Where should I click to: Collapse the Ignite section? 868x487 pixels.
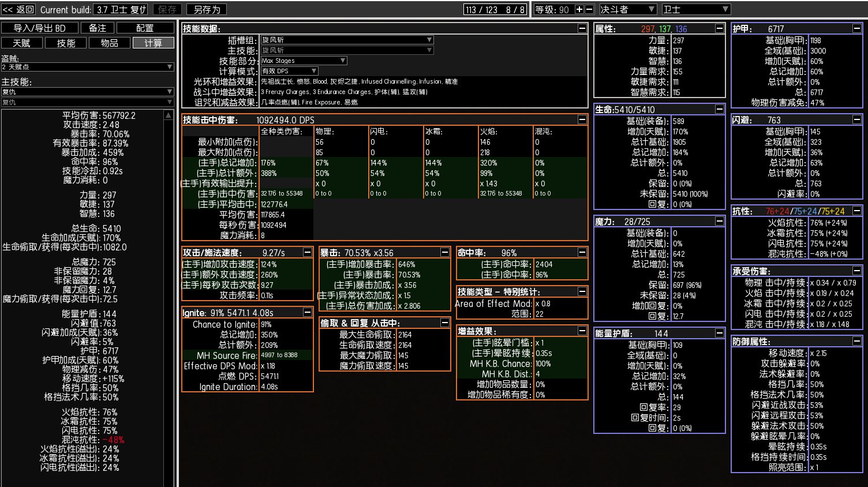tap(307, 312)
